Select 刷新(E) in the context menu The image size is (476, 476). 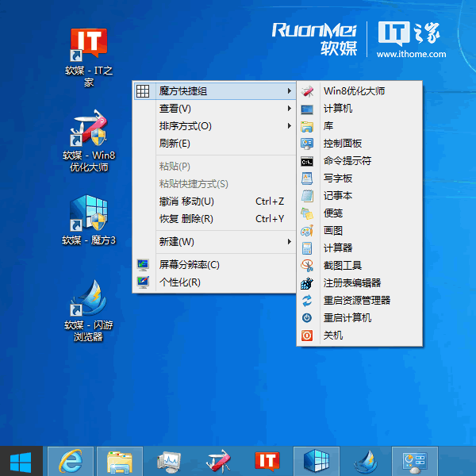175,144
